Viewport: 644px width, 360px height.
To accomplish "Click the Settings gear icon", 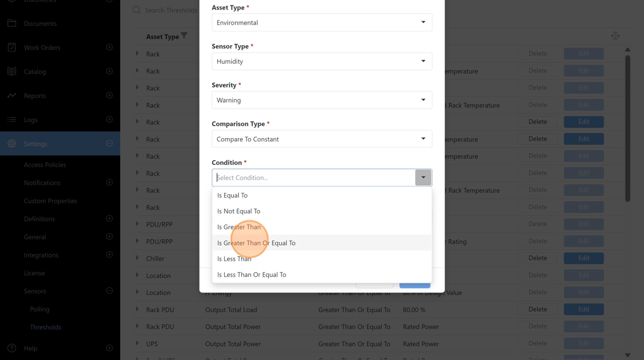I will (12, 144).
